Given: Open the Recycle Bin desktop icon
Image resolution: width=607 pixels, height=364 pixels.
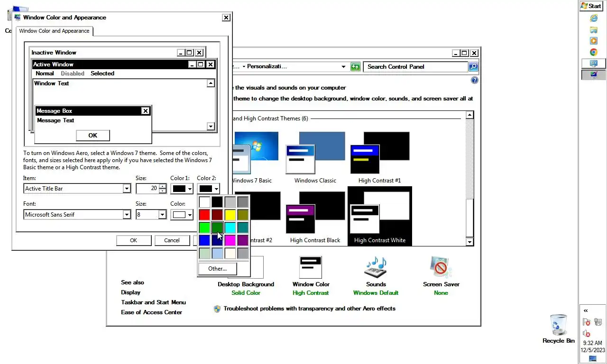Looking at the screenshot, I should pos(559,325).
